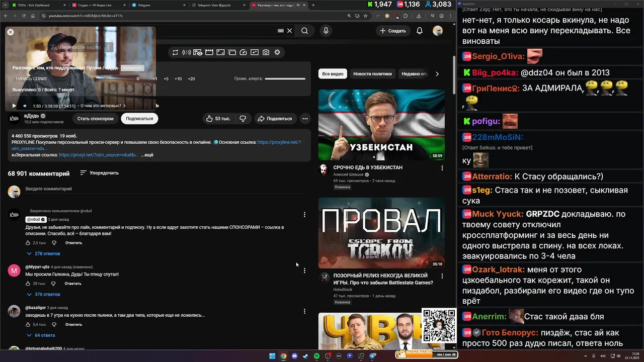644x362 pixels.
Task: Open options menu for pinned @vdud comment
Action: pos(304,215)
